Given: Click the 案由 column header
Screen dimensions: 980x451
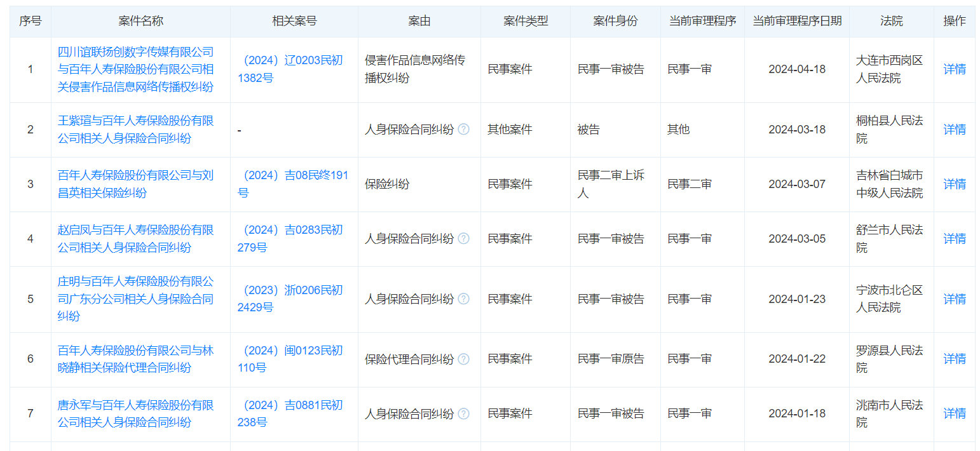Looking at the screenshot, I should click(419, 21).
